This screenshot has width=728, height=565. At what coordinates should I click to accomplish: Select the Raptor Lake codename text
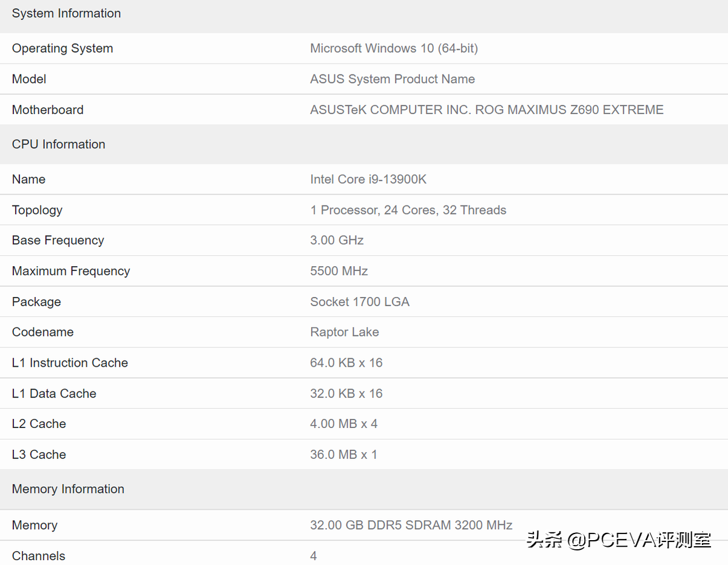[345, 332]
